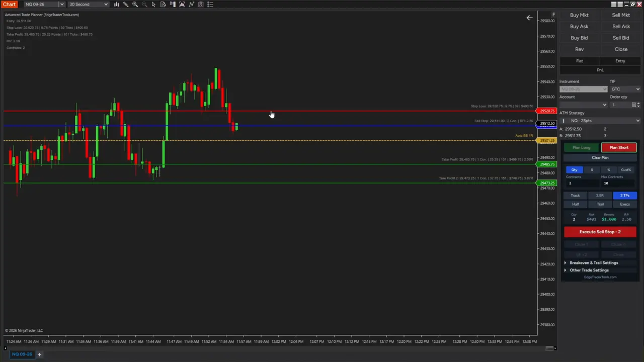The height and width of the screenshot is (362, 644).
Task: Toggle the $ sizing mode
Action: (x=592, y=170)
